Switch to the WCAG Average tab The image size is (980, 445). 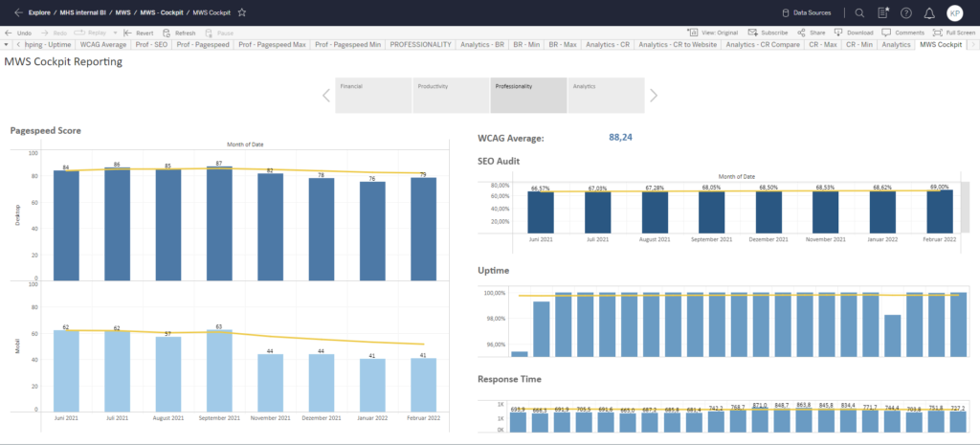103,45
